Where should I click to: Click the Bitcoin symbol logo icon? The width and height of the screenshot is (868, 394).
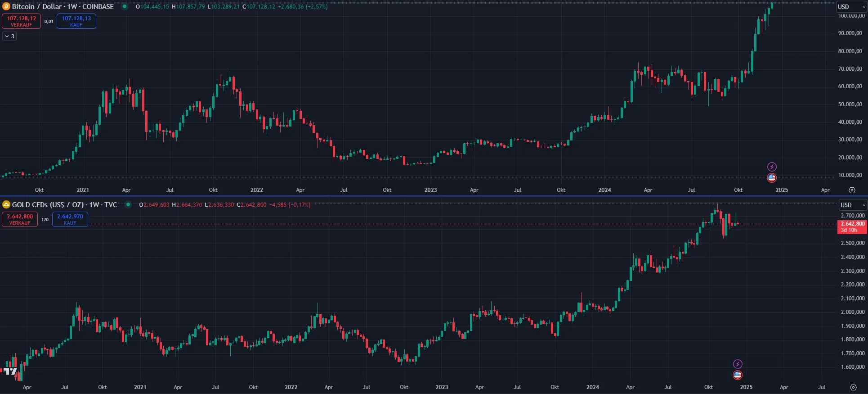coord(6,7)
